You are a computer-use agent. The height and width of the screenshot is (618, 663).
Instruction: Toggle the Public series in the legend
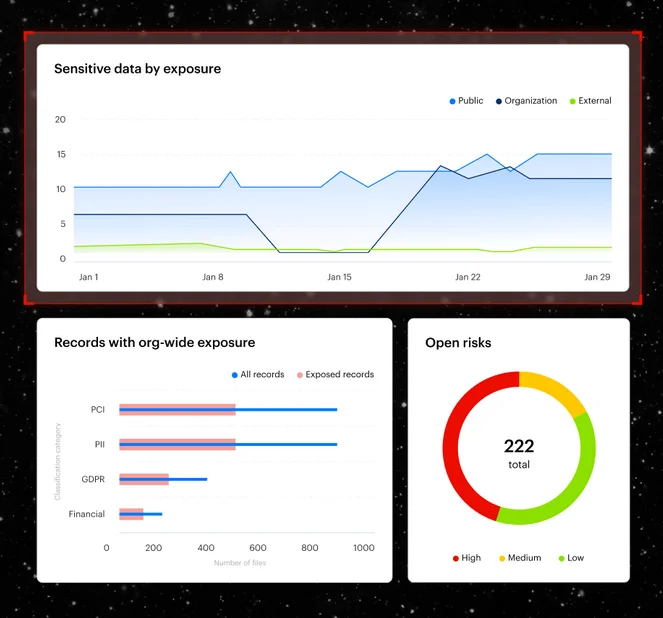click(x=466, y=101)
